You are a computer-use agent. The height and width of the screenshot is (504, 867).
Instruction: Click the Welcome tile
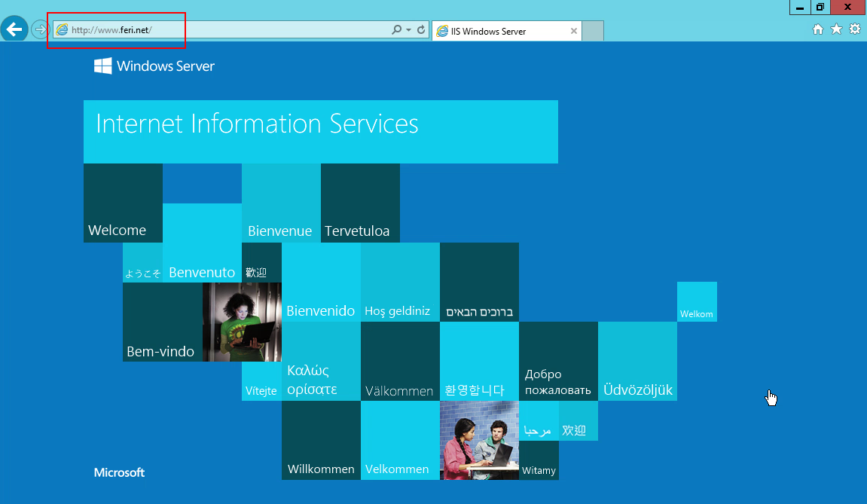pos(123,203)
